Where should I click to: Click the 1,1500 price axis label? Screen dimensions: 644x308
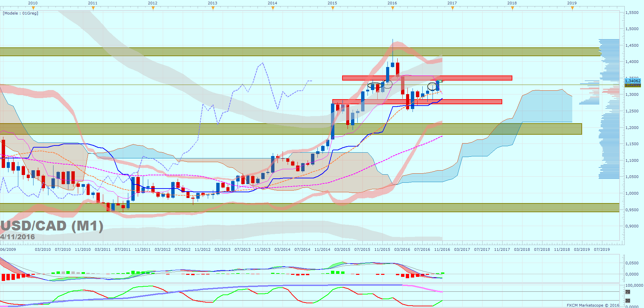pos(632,144)
